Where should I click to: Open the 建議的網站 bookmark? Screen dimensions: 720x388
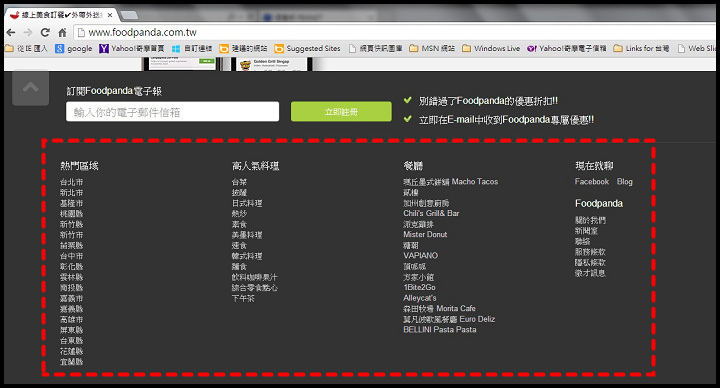[243, 48]
